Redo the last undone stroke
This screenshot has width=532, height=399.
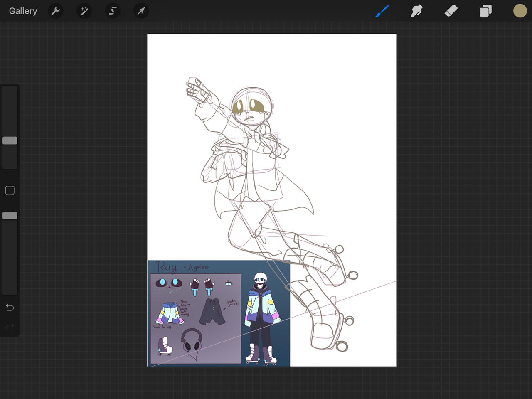(10, 327)
